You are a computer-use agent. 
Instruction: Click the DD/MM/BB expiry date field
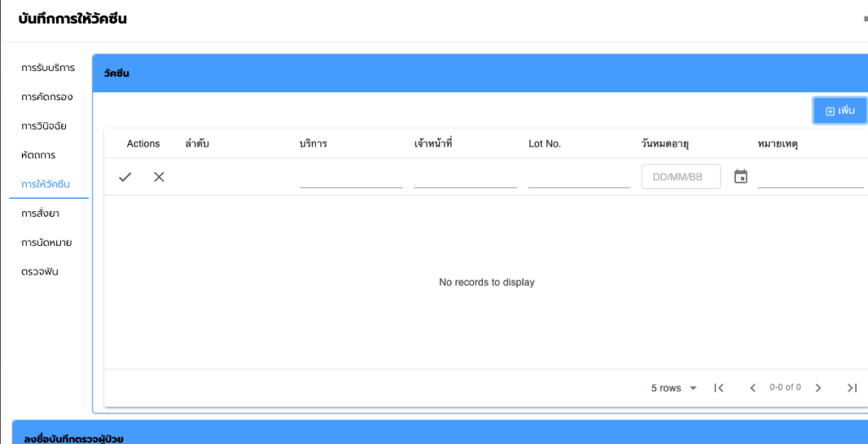[681, 177]
